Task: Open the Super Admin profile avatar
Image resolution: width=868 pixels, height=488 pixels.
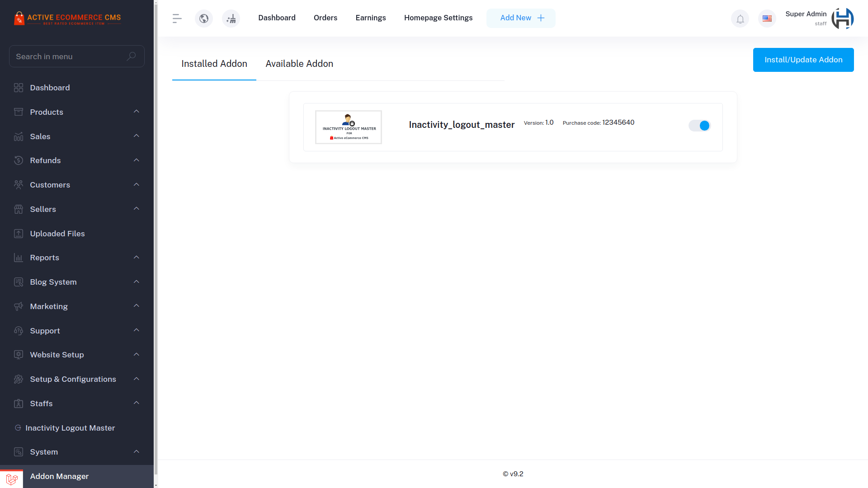Action: point(843,19)
